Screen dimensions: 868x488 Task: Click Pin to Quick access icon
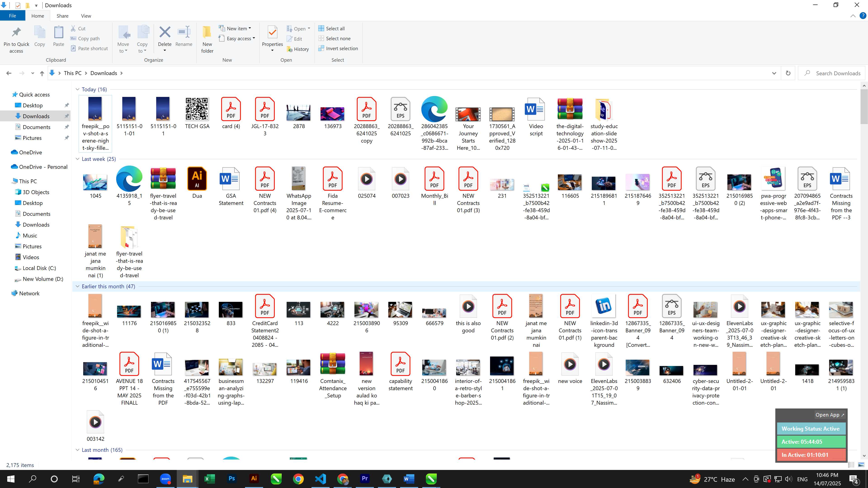[16, 39]
